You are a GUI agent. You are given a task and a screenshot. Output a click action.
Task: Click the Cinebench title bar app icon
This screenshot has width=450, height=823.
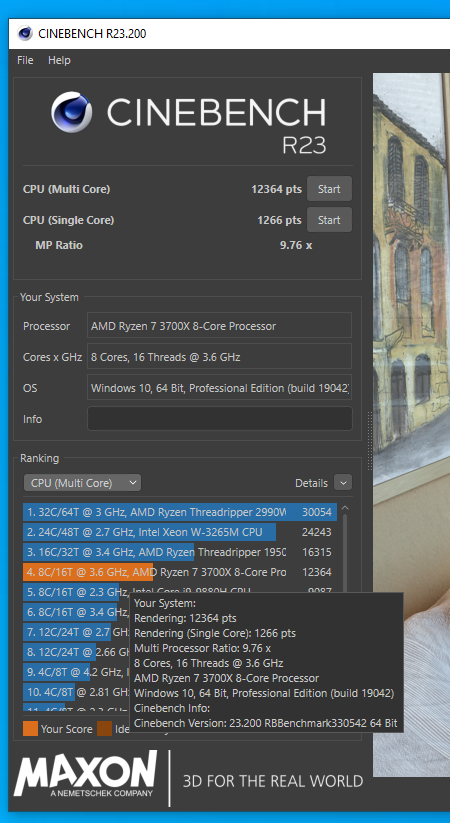(25, 34)
